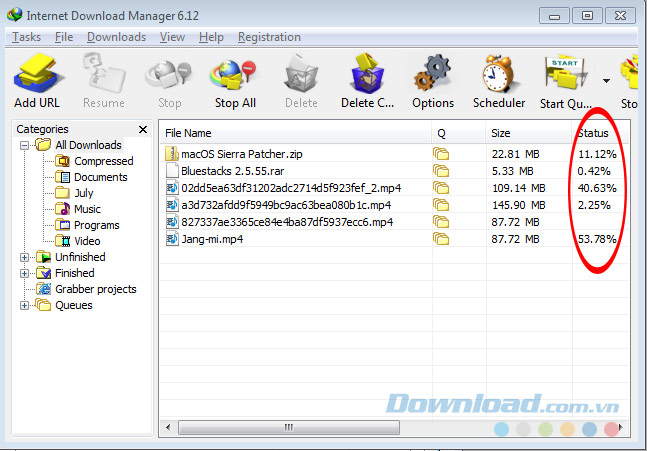
Task: Click the Stop All toolbar icon
Action: tap(234, 75)
